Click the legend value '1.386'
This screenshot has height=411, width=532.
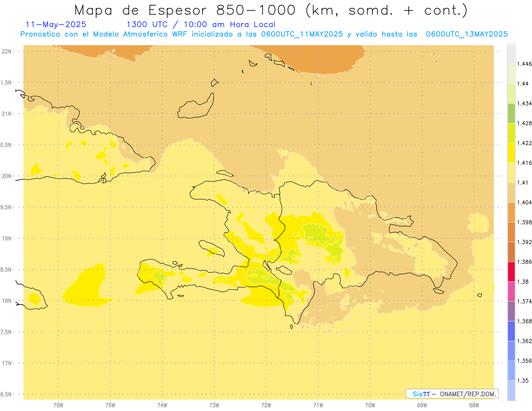pyautogui.click(x=525, y=262)
